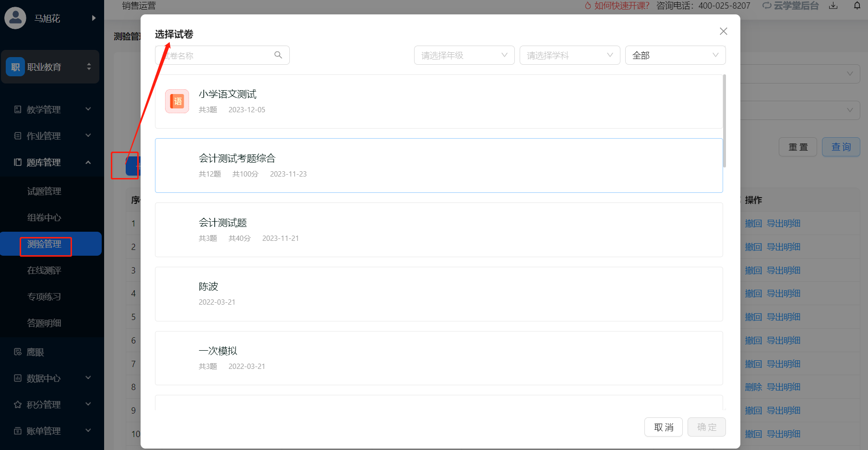Open the 全部 filter dropdown
The width and height of the screenshot is (868, 450).
(x=676, y=55)
